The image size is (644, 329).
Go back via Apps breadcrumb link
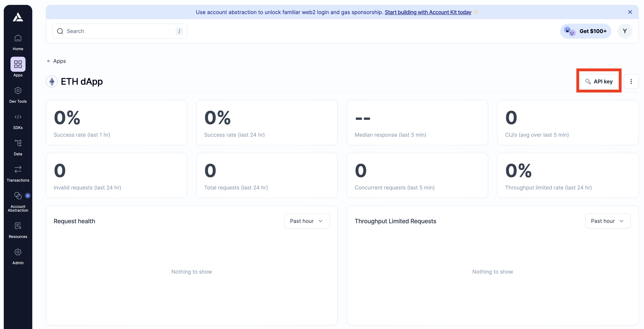tap(59, 61)
